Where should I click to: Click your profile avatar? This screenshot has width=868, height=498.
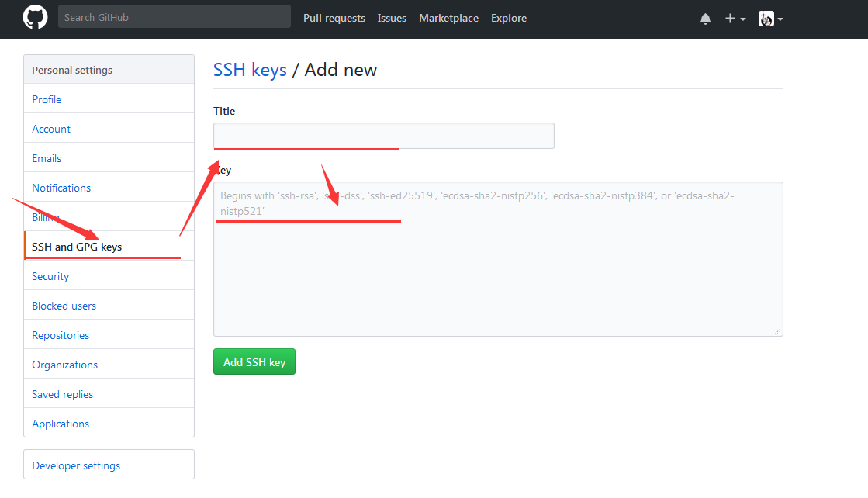point(765,18)
